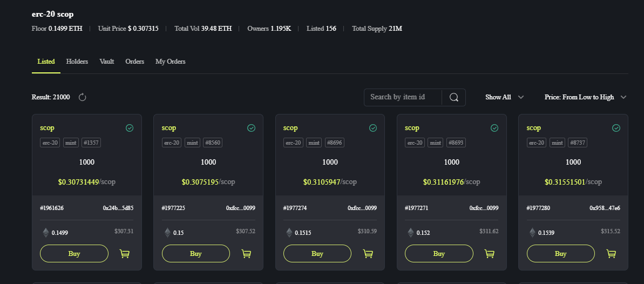Screen dimensions: 644x284
Task: Click the erc-20 scop page title
Action: pos(52,15)
